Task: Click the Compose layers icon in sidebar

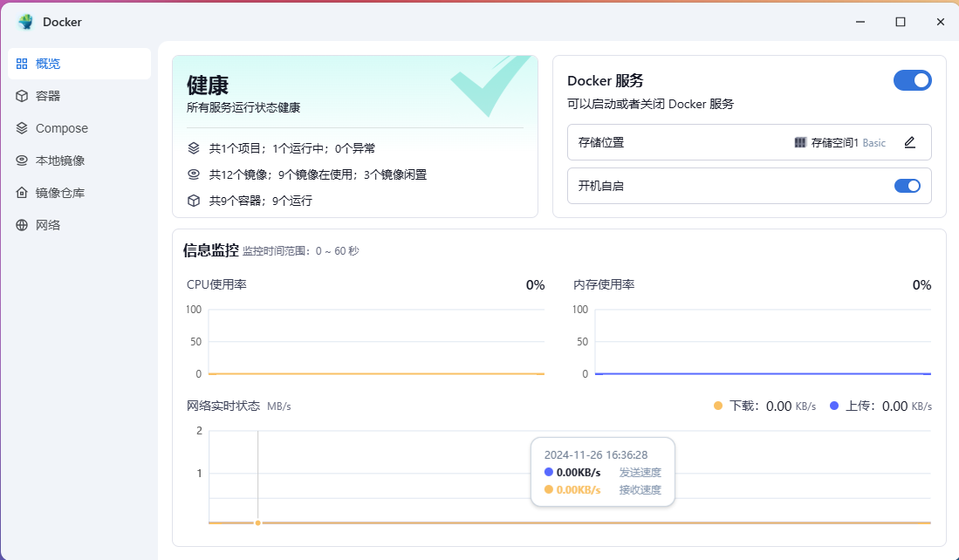Action: tap(22, 128)
